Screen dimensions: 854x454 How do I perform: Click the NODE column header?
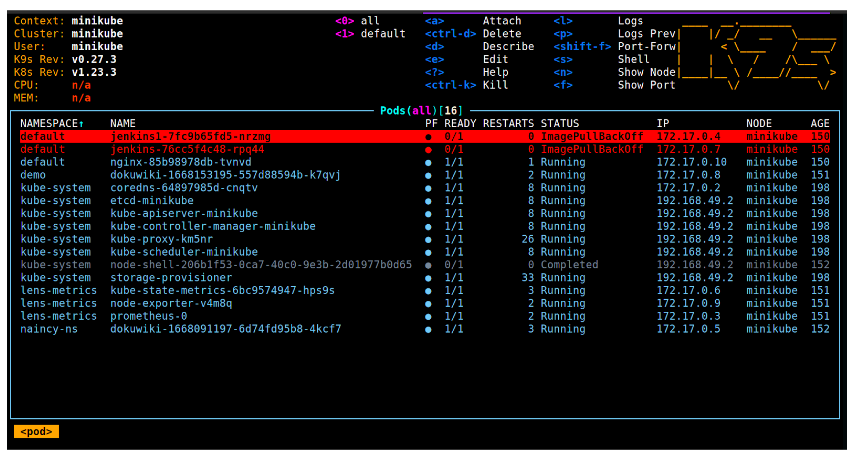(x=759, y=124)
